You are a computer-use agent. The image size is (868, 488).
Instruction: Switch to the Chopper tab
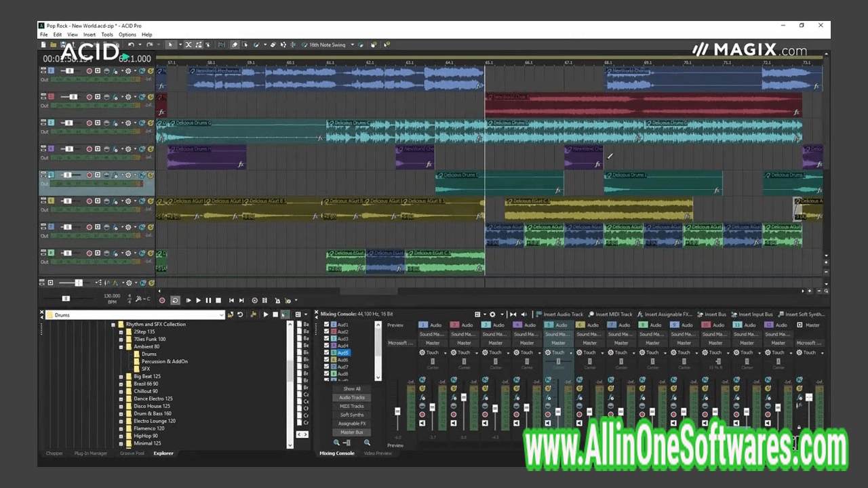pos(54,453)
